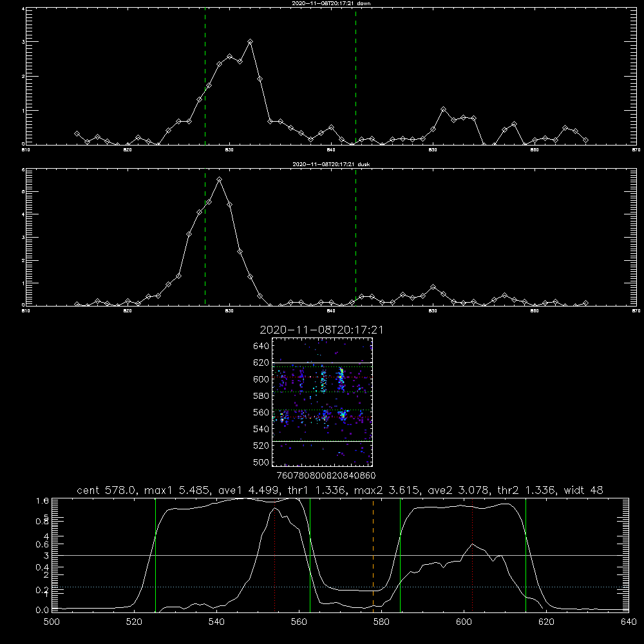Click the dusk plot title text
This screenshot has width=644, height=644.
coord(331,164)
